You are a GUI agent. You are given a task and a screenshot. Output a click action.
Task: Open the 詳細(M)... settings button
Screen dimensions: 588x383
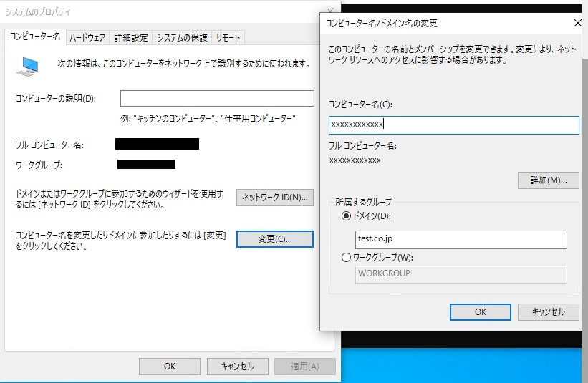(x=548, y=180)
